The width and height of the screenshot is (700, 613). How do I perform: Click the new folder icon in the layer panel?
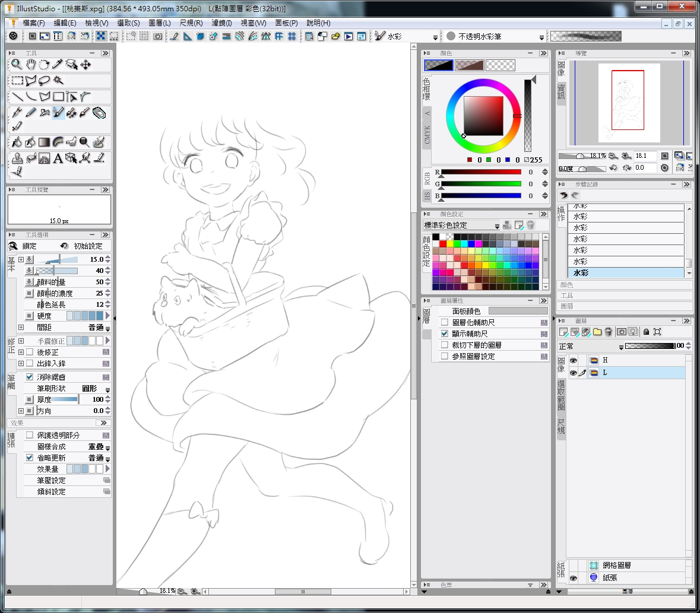coord(597,332)
